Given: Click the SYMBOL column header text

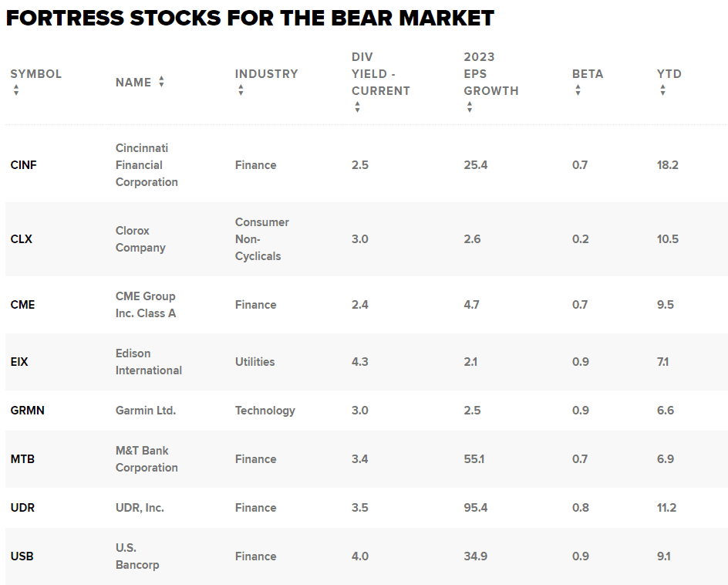Looking at the screenshot, I should [x=35, y=74].
